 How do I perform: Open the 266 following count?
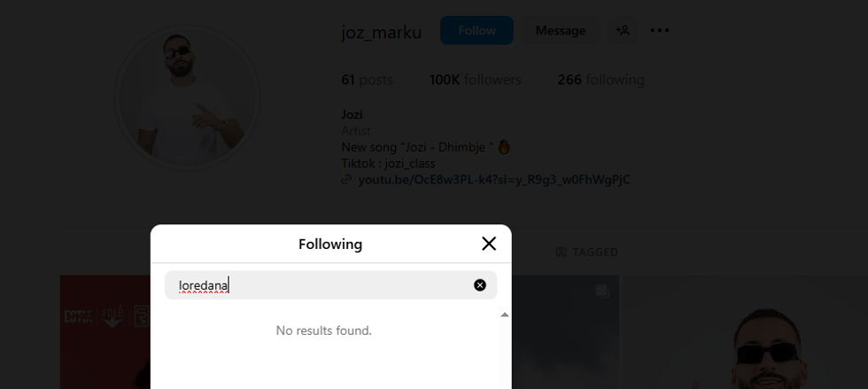click(601, 80)
